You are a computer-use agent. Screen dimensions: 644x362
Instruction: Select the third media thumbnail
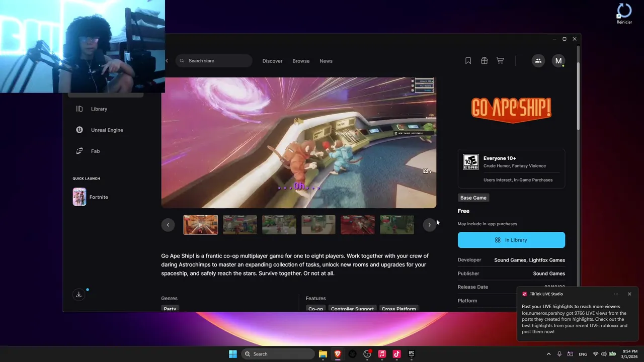click(279, 225)
